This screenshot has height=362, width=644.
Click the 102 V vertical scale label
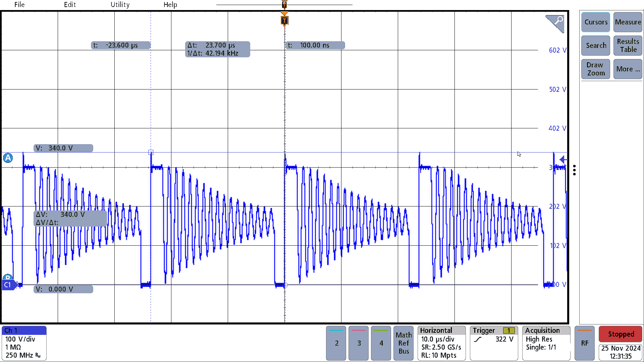click(558, 246)
